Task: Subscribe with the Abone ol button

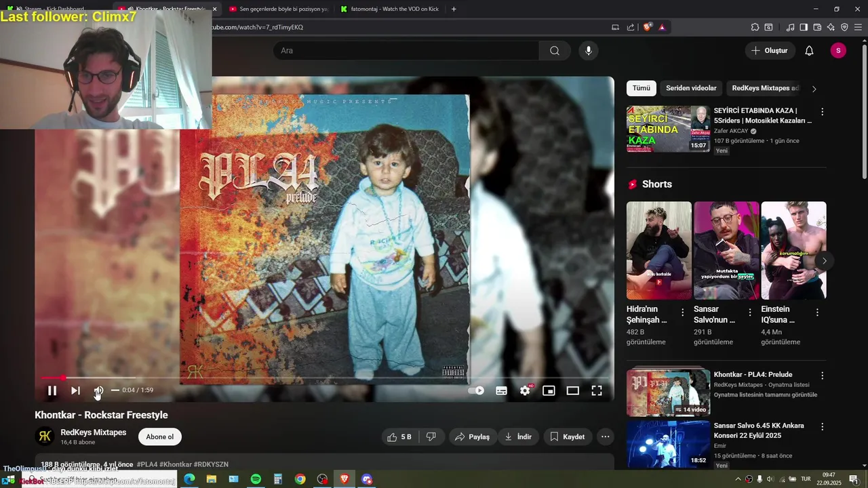Action: click(x=160, y=437)
